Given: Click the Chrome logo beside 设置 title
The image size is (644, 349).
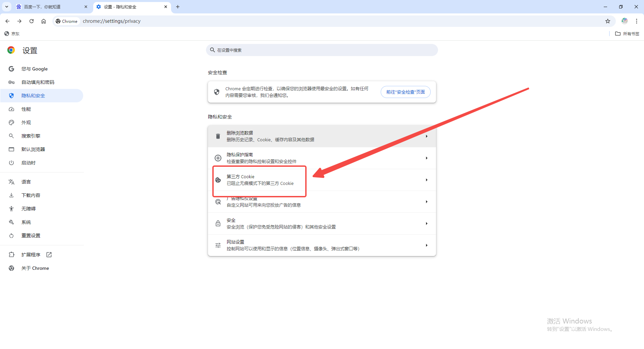Looking at the screenshot, I should pyautogui.click(x=11, y=50).
